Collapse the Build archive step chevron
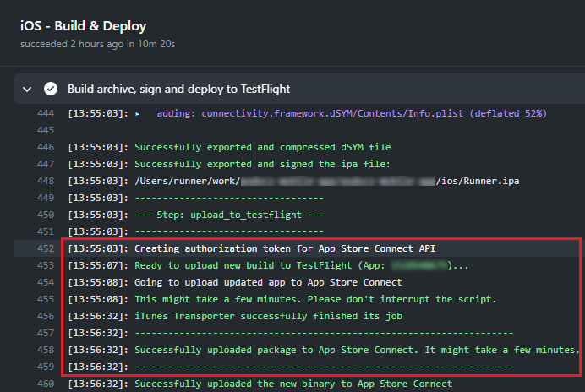Screen dimensions: 585x392 [x=27, y=90]
